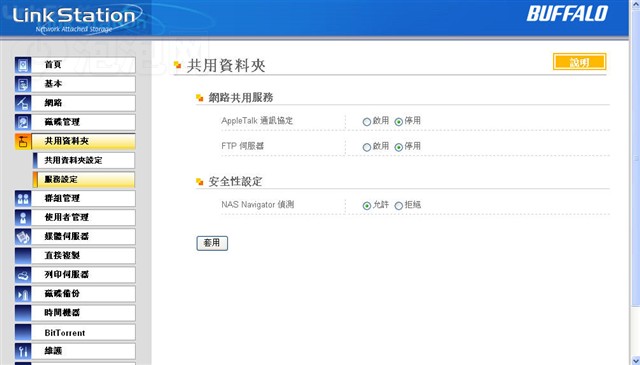Click the AppleTalk 通訊協定 label

coord(257,121)
